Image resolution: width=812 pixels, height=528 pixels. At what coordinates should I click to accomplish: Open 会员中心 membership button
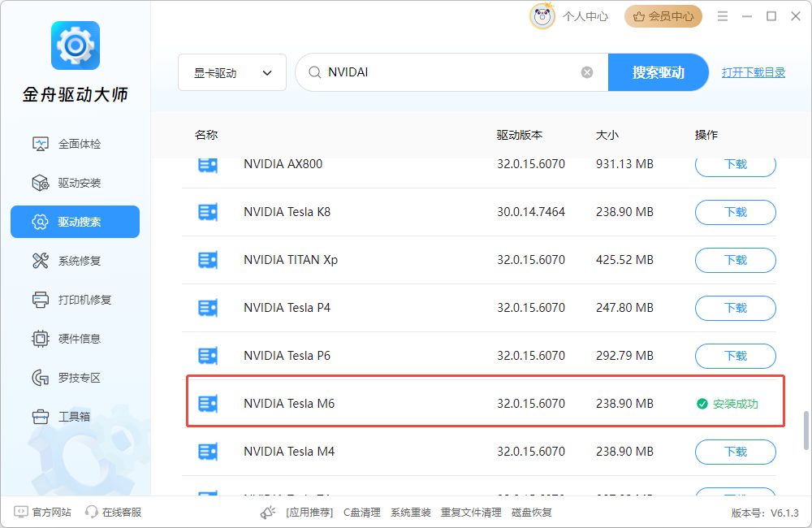(663, 16)
